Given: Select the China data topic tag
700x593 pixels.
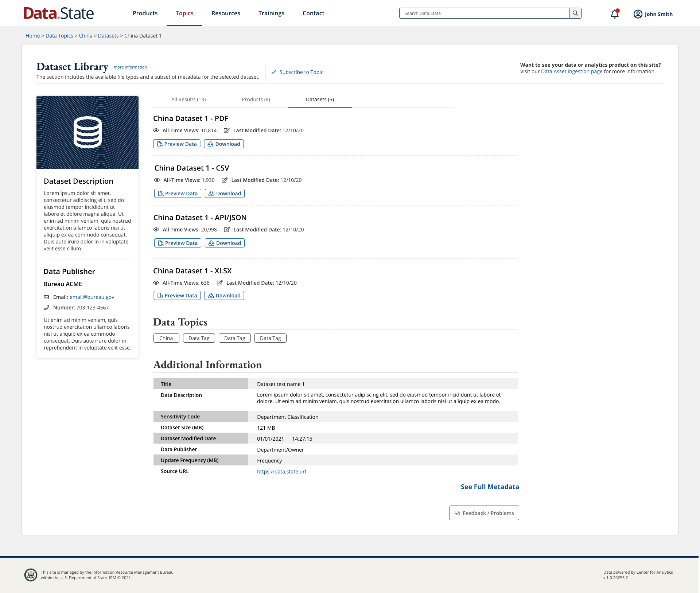Looking at the screenshot, I should (x=166, y=338).
